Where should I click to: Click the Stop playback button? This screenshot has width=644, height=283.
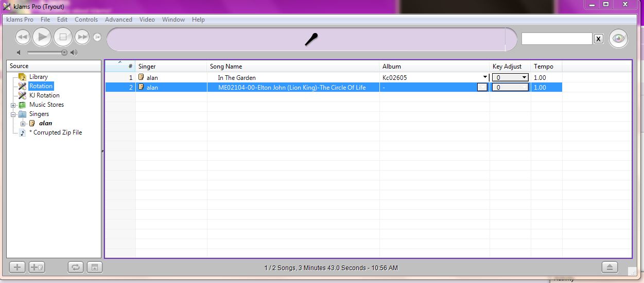pyautogui.click(x=63, y=37)
